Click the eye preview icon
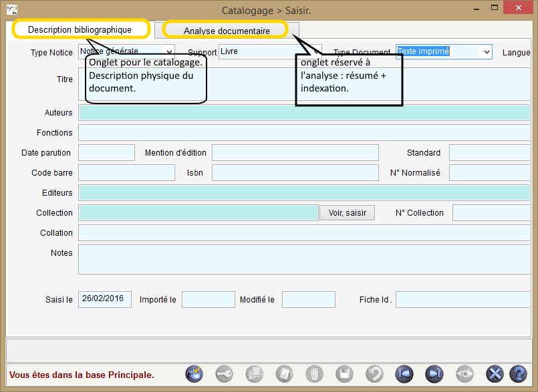Image resolution: width=538 pixels, height=392 pixels. [464, 374]
